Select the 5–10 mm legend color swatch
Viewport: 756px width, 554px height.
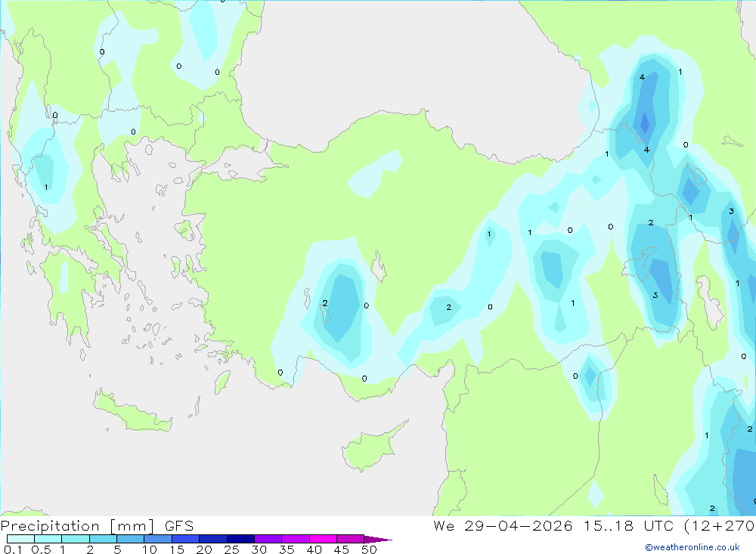coord(131,539)
